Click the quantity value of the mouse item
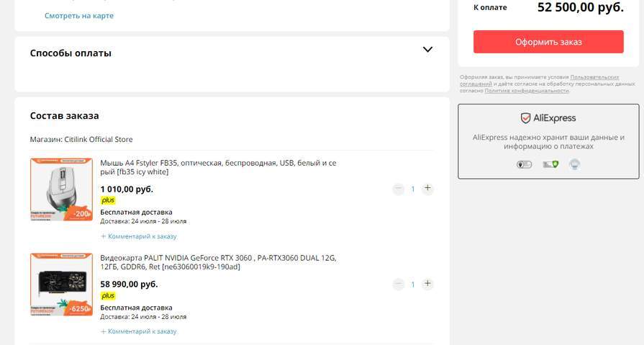644x345 pixels. pyautogui.click(x=413, y=189)
